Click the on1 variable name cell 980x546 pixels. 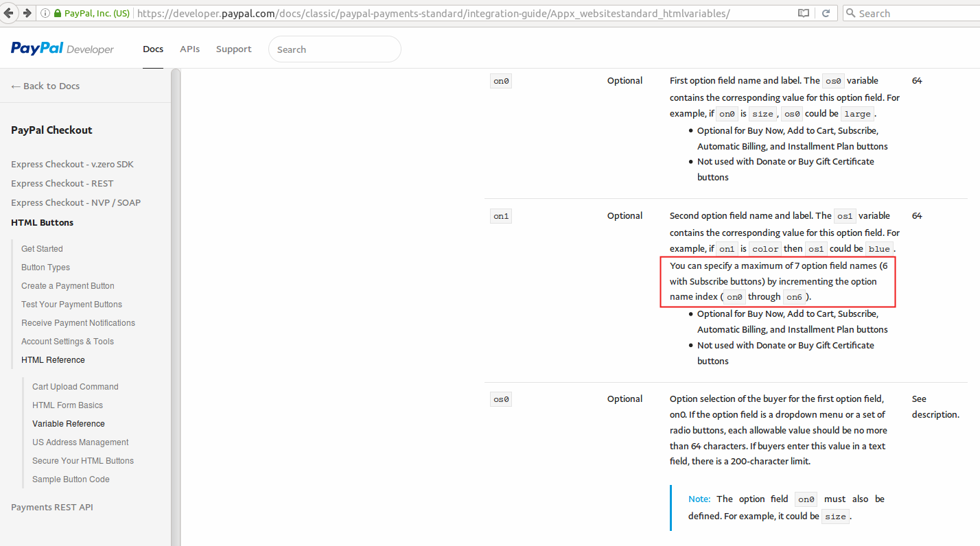click(501, 216)
